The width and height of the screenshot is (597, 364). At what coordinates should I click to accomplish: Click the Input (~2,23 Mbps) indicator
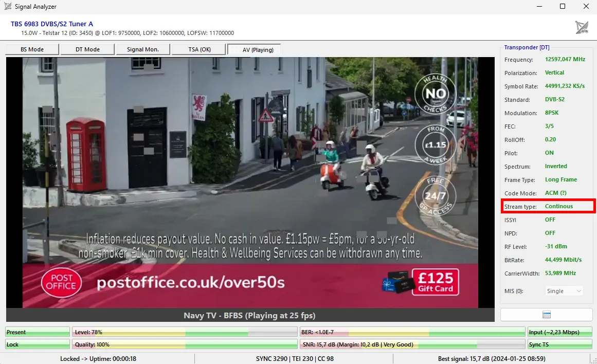click(560, 332)
